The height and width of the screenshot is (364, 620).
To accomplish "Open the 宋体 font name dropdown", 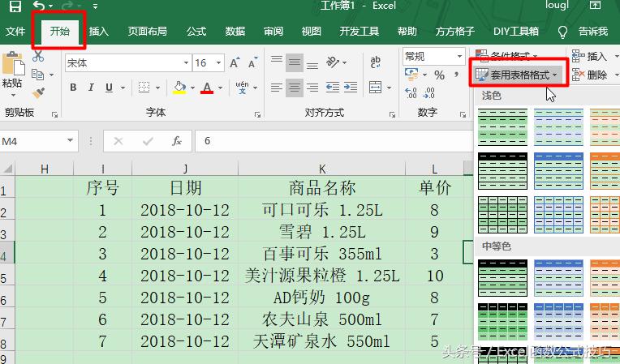I will coord(186,62).
